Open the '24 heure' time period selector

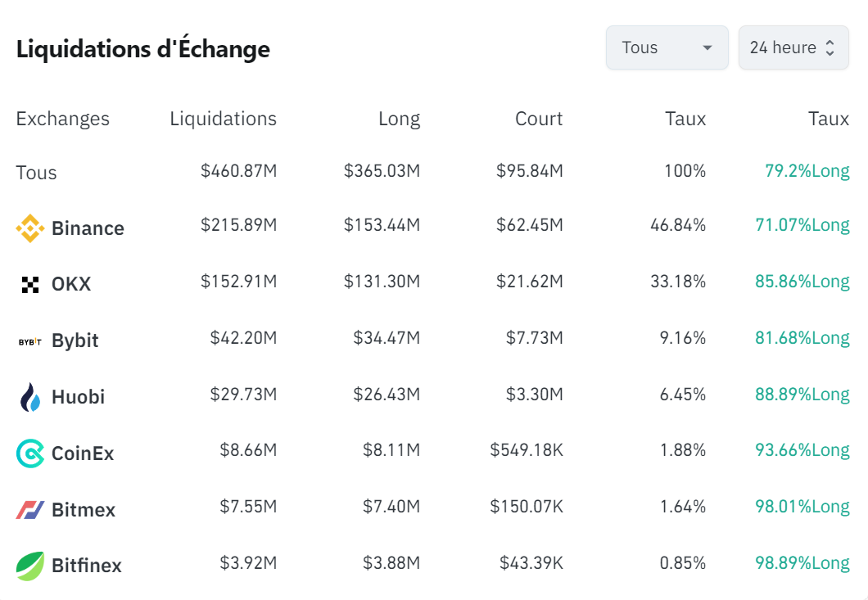pos(793,47)
